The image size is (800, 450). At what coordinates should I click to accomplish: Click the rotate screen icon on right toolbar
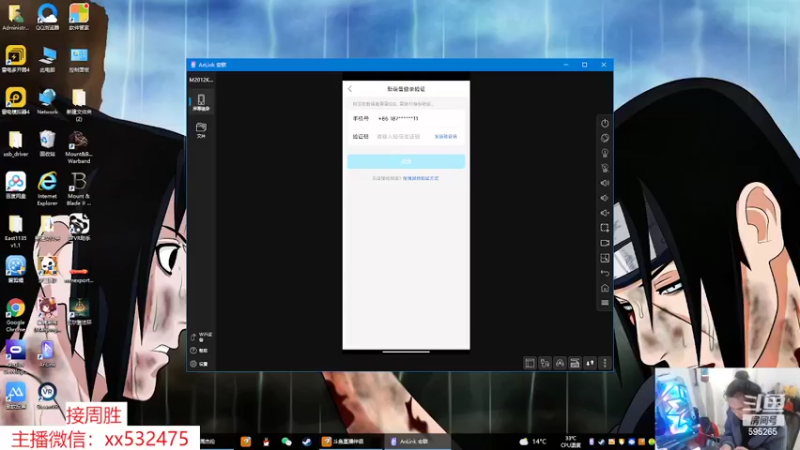pyautogui.click(x=605, y=138)
